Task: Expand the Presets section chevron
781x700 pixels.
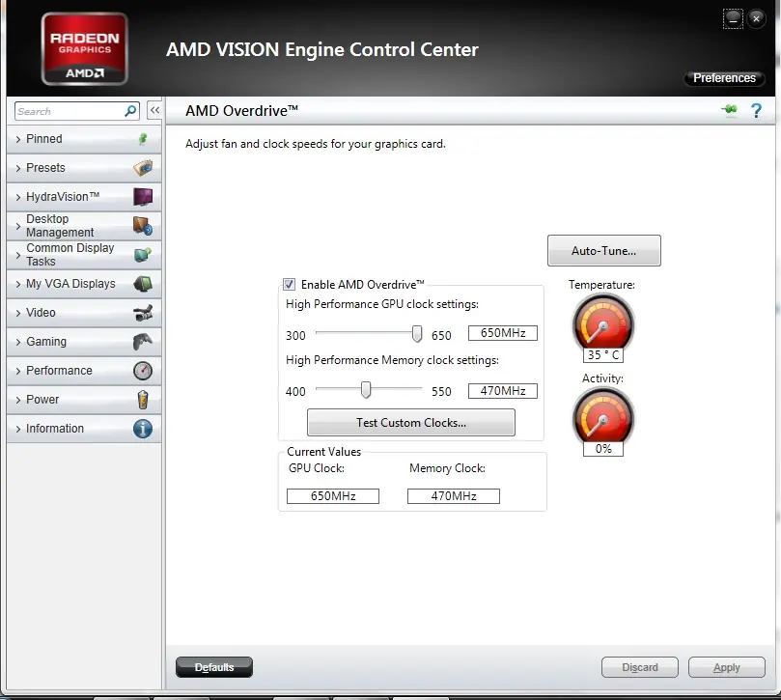Action: [18, 168]
